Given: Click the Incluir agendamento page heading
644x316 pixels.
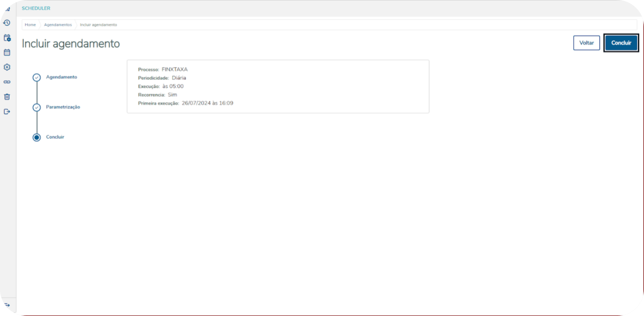Looking at the screenshot, I should click(70, 43).
